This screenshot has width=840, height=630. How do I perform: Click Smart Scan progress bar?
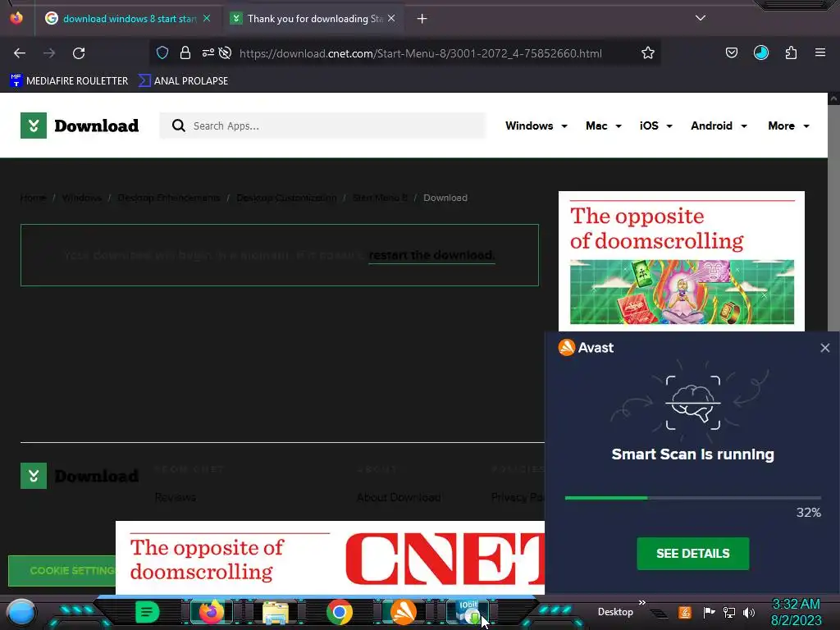pos(692,498)
